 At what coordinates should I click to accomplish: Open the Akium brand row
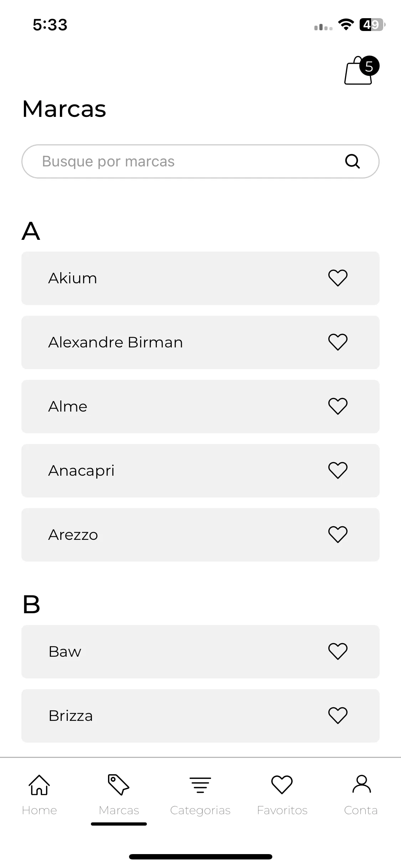point(200,278)
